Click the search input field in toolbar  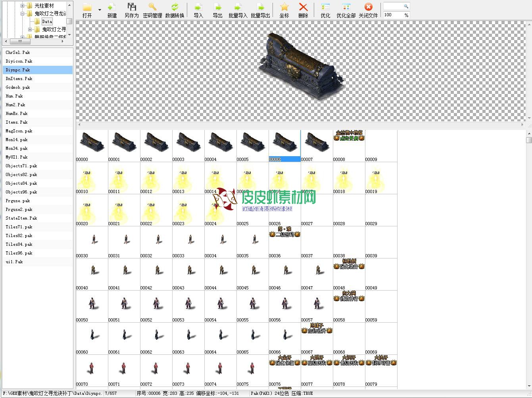coord(393,6)
